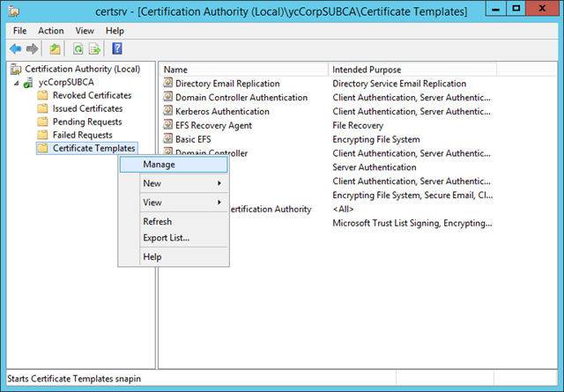564x392 pixels.
Task: Open the Help menu in menu bar
Action: coord(115,31)
